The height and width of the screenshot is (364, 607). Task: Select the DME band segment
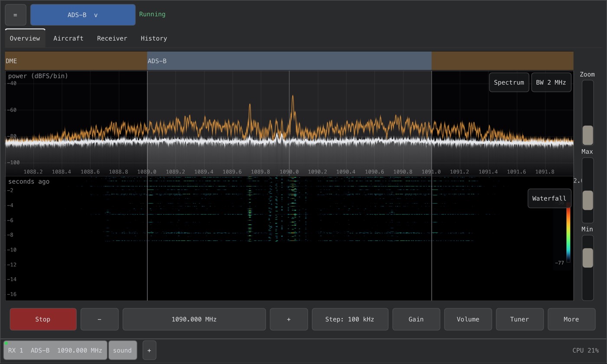click(x=76, y=61)
